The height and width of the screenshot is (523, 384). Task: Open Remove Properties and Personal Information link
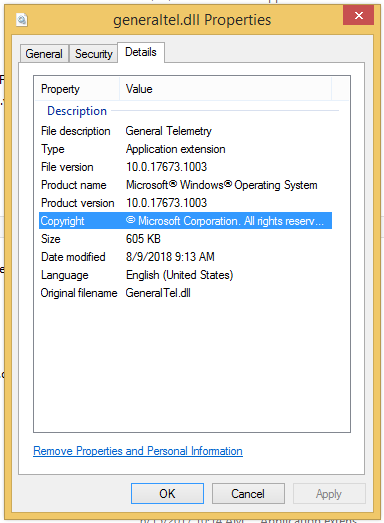(x=138, y=451)
